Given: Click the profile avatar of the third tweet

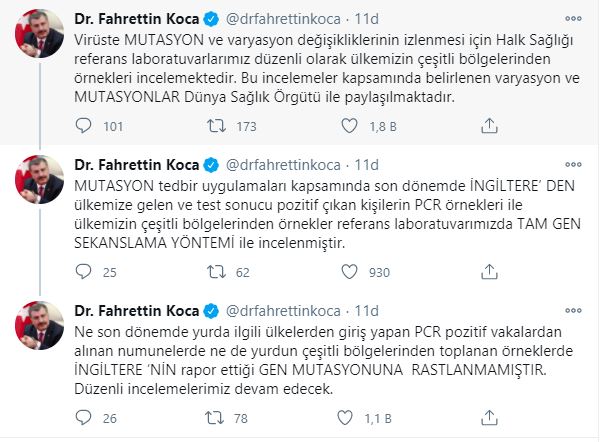Looking at the screenshot, I should [39, 325].
